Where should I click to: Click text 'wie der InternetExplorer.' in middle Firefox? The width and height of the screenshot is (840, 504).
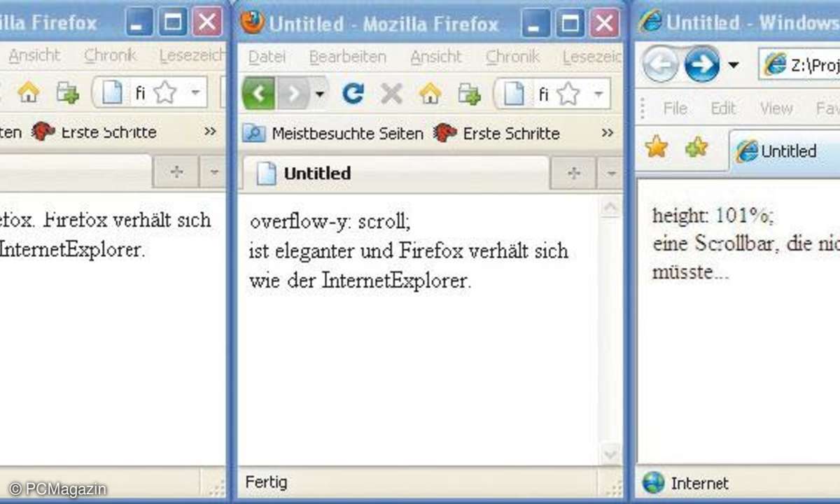pyautogui.click(x=360, y=281)
